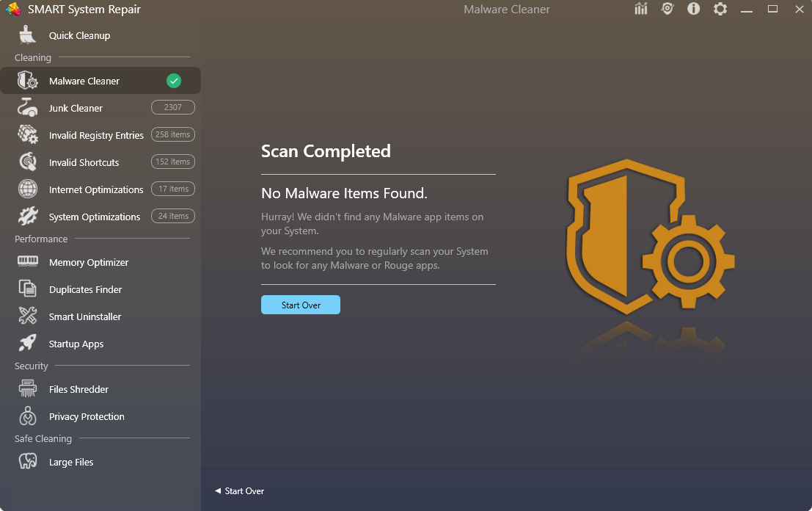Go to Invalid Shortcuts
Screen dimensions: 812x511
[x=84, y=162]
